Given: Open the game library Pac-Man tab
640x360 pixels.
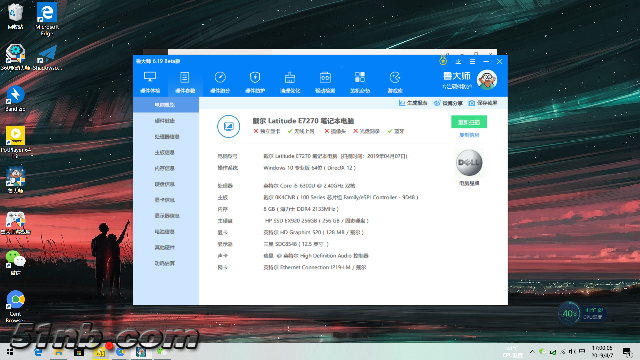Looking at the screenshot, I should (395, 82).
